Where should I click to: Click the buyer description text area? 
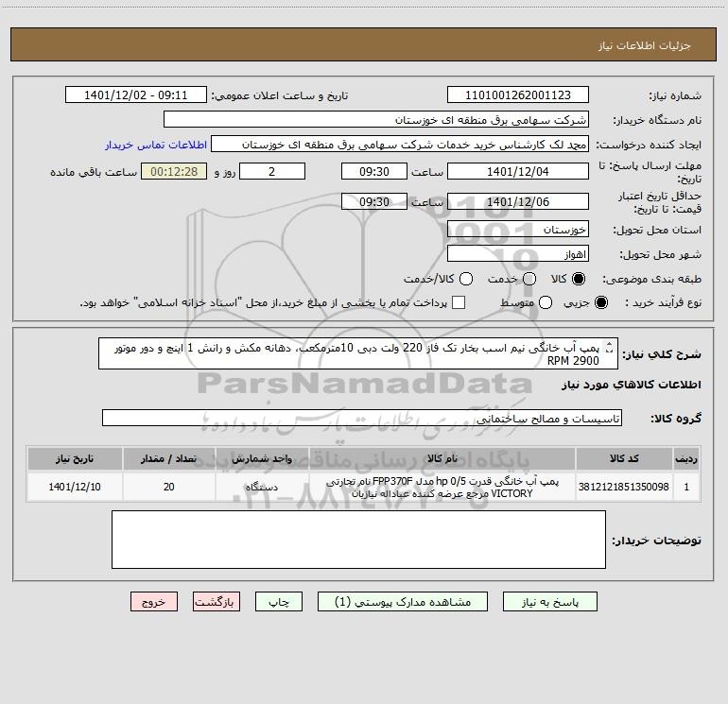pos(358,540)
